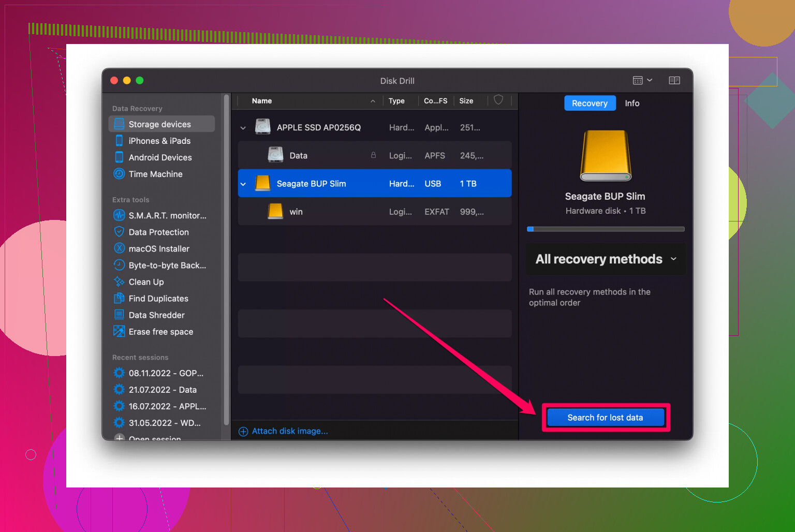Click the Android Devices icon
The image size is (795, 532).
(120, 157)
